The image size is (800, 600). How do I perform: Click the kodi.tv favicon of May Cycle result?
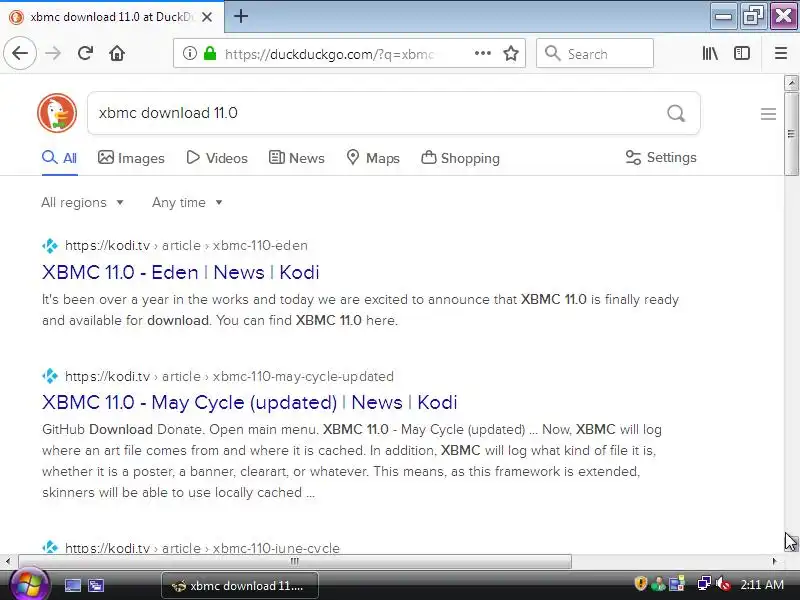click(50, 377)
